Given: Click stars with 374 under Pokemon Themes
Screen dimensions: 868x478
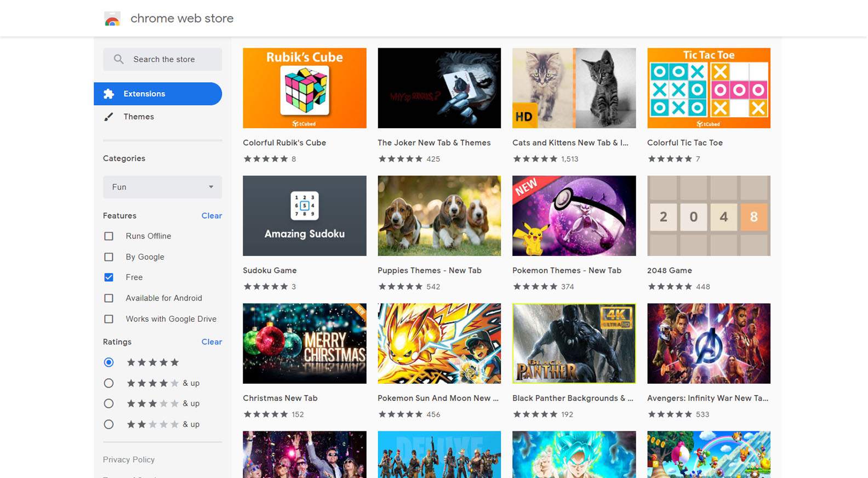Looking at the screenshot, I should 535,287.
